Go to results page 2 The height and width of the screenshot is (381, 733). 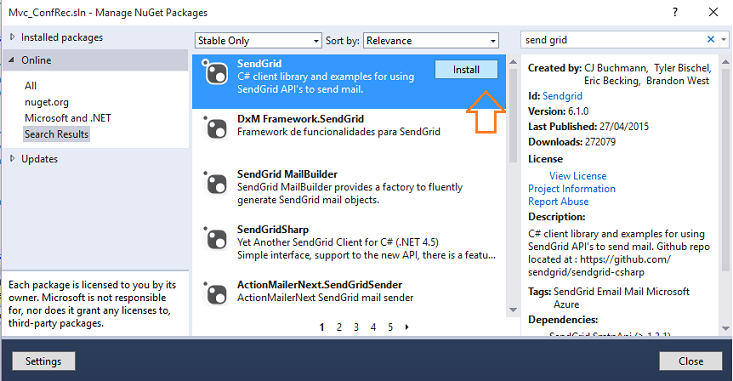coord(339,327)
